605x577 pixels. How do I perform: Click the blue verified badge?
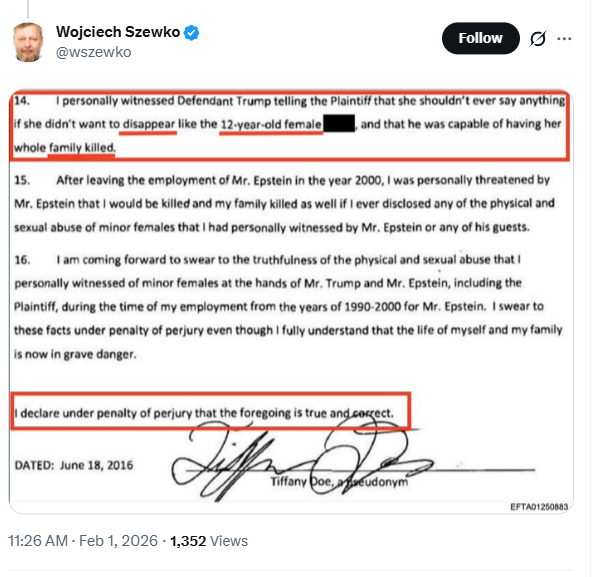pyautogui.click(x=191, y=32)
